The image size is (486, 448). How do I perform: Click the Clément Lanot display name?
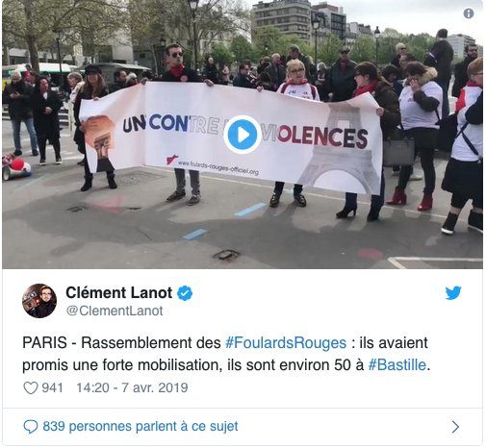(119, 292)
